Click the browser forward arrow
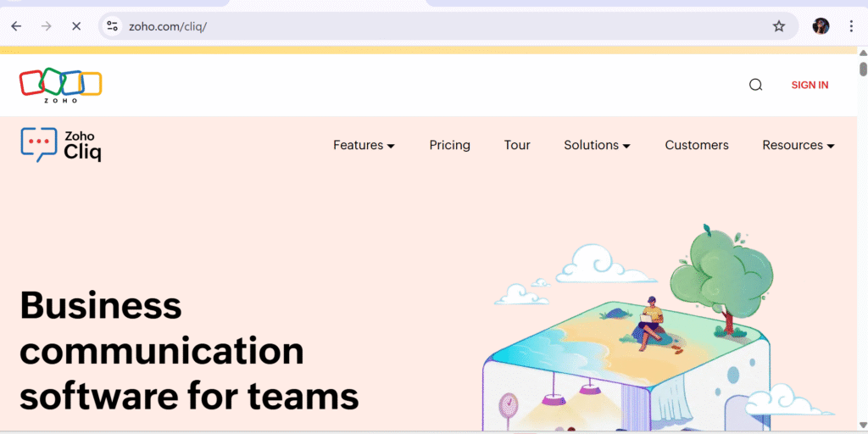The height and width of the screenshot is (434, 868). coord(47,26)
